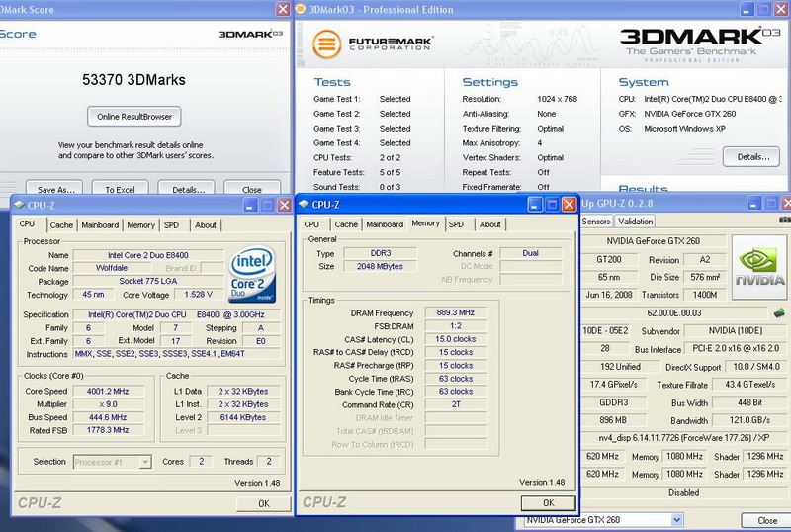The image size is (791, 532).
Task: Click the GPU-Z screenshot camera icon
Action: tap(784, 221)
